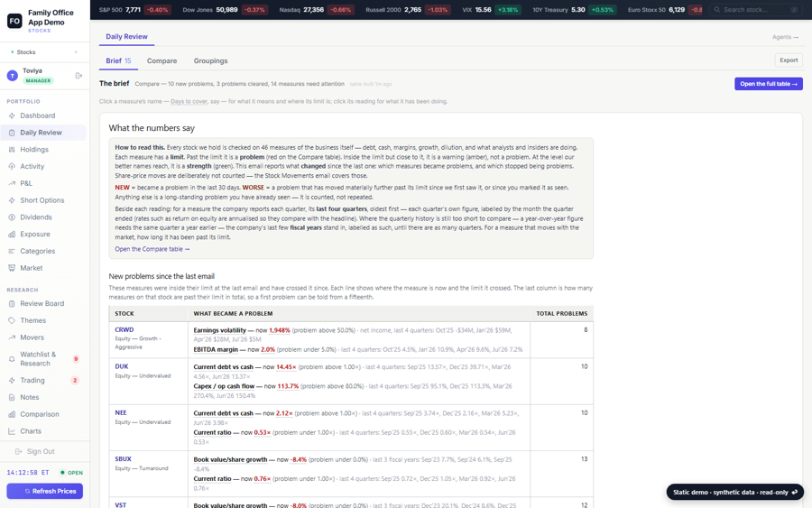Click the Holdings sidebar icon
Viewport: 812px width, 508px height.
pos(12,150)
